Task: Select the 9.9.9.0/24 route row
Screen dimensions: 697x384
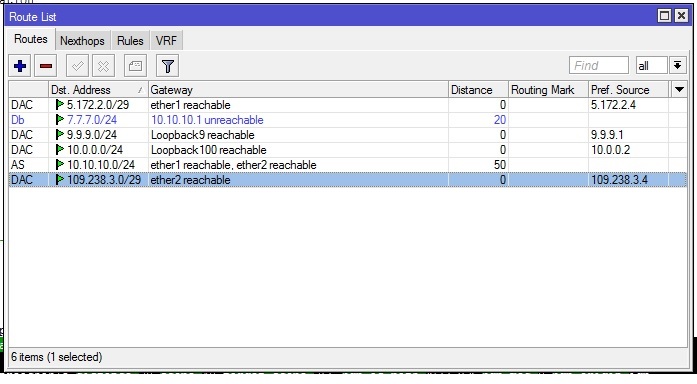Action: (348, 135)
